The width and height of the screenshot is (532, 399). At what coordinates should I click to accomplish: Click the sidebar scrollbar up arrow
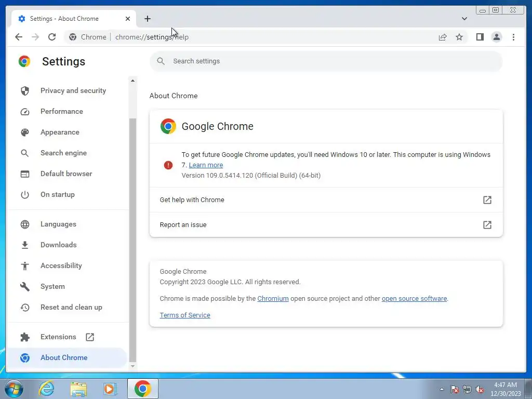point(132,81)
